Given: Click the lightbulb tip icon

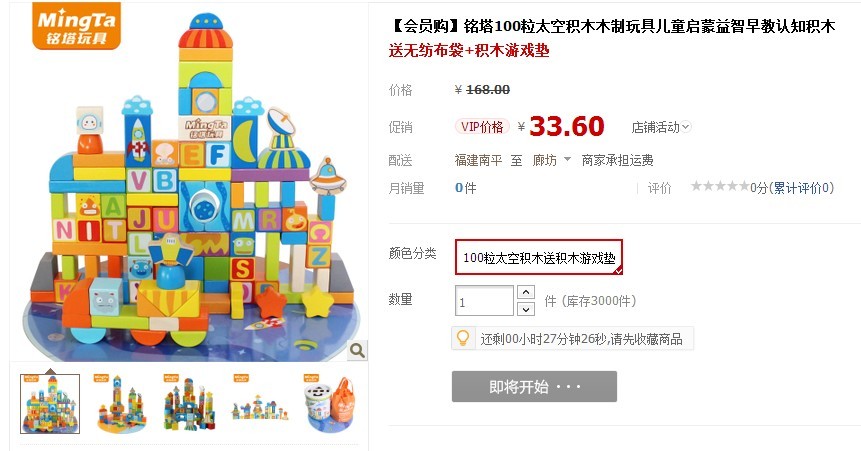Looking at the screenshot, I should [463, 338].
